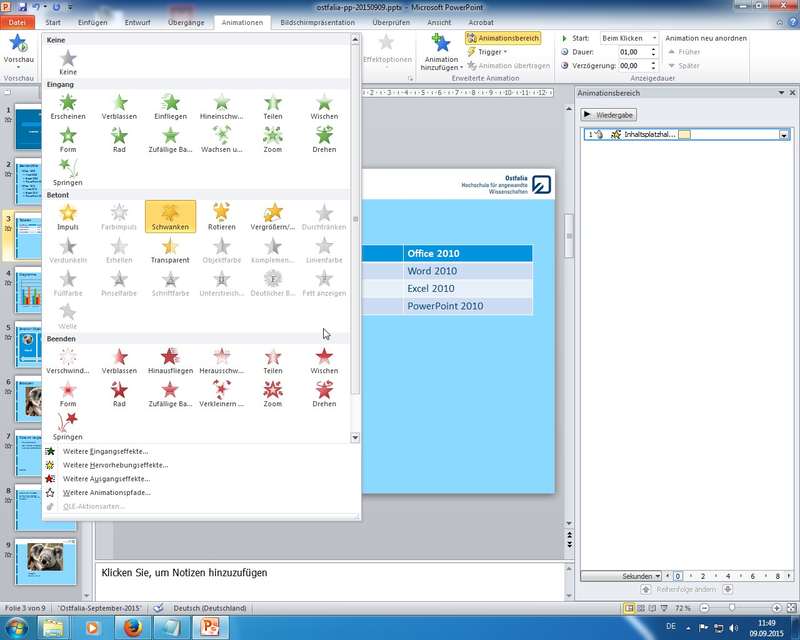Click the Dauer duration input field
The width and height of the screenshot is (800, 640).
pos(633,52)
